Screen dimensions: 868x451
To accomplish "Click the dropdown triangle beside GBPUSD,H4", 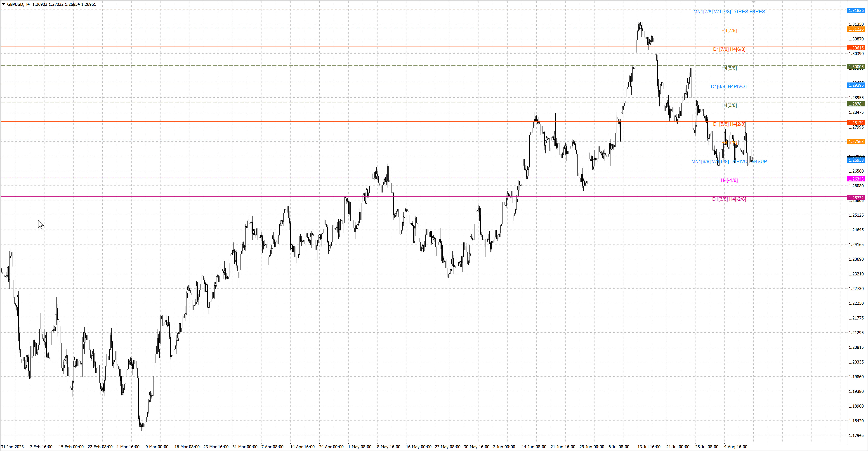I will (x=3, y=4).
